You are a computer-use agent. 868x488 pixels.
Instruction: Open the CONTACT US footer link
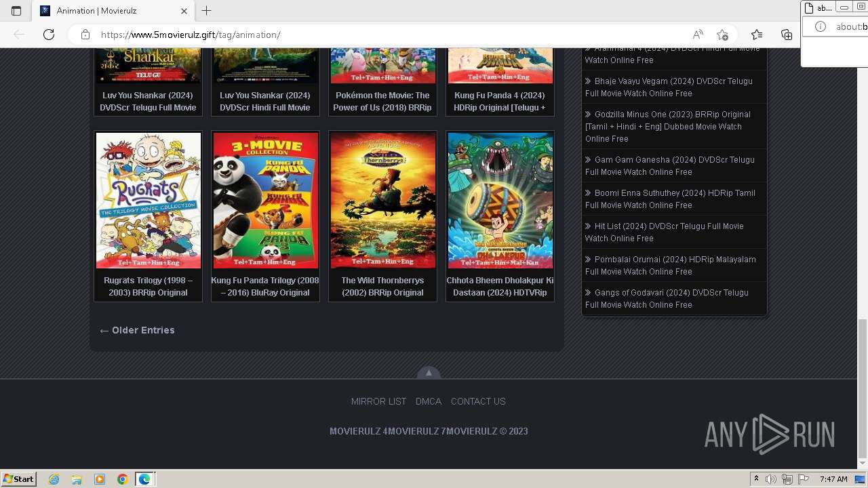coord(478,401)
